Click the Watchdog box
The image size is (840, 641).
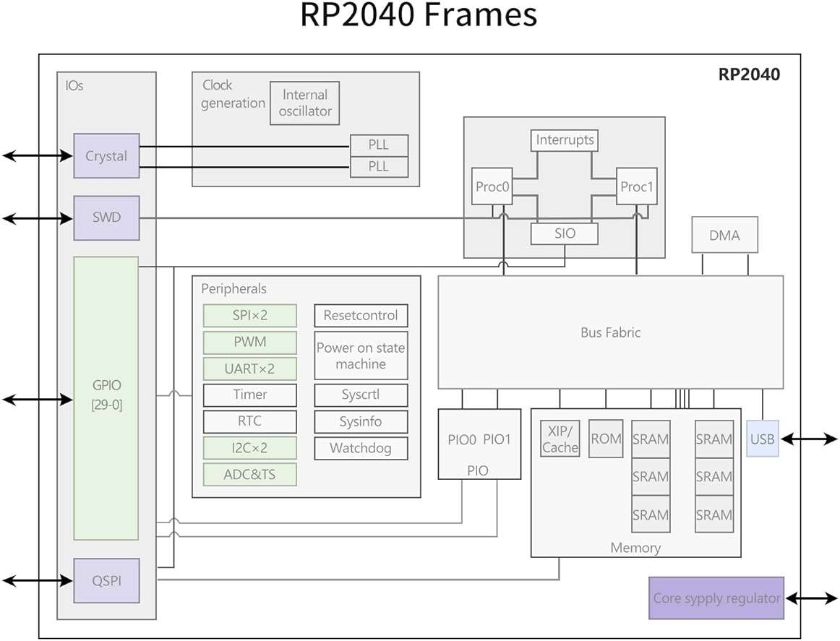tap(361, 447)
